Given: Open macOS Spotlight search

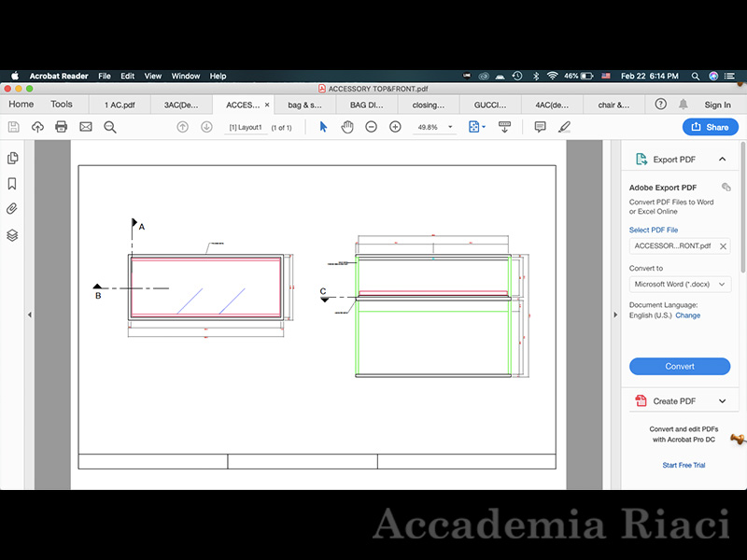Looking at the screenshot, I should [696, 77].
